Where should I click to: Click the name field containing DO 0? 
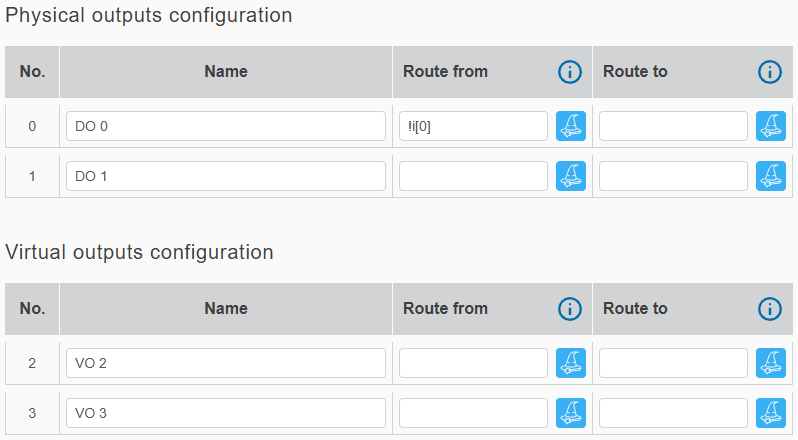tap(225, 126)
